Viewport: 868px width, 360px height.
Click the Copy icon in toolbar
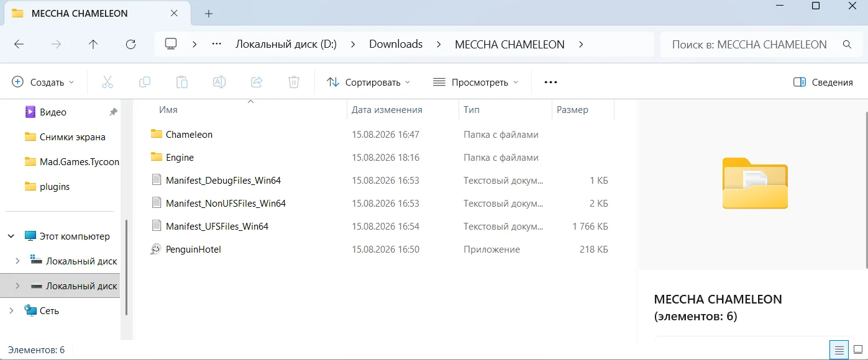pos(145,82)
